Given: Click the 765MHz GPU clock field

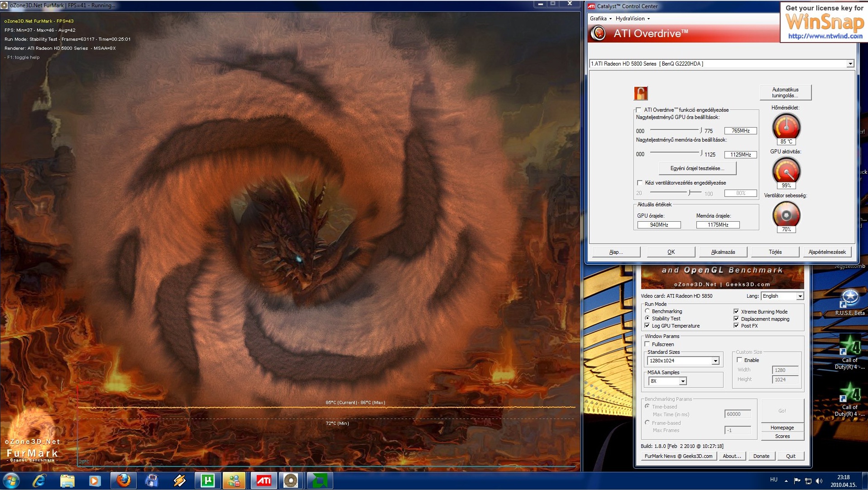Looking at the screenshot, I should click(740, 131).
